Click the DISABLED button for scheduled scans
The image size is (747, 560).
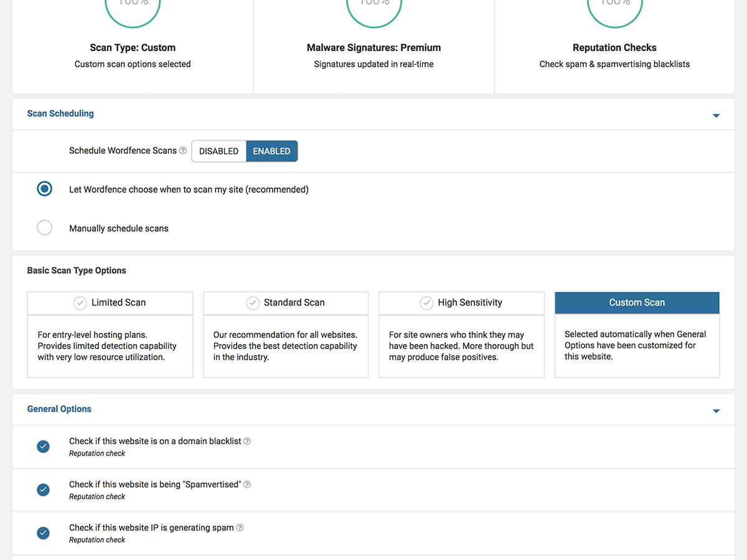click(218, 151)
